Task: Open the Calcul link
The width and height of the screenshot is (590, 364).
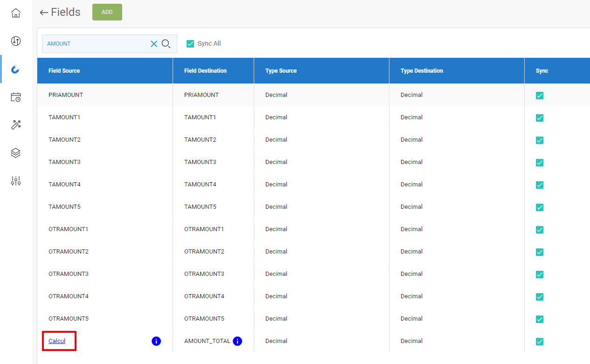Action: pyautogui.click(x=57, y=341)
